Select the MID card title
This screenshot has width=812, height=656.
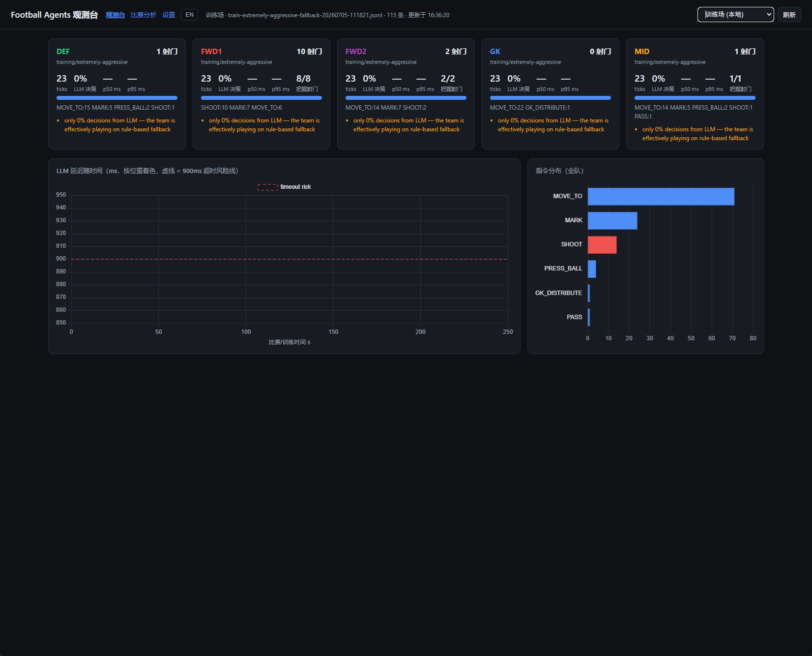tap(642, 52)
